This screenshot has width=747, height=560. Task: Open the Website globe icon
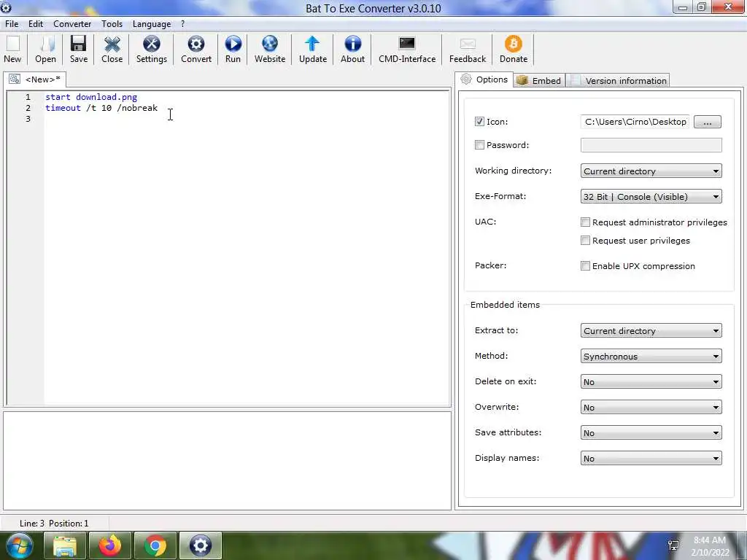270,44
